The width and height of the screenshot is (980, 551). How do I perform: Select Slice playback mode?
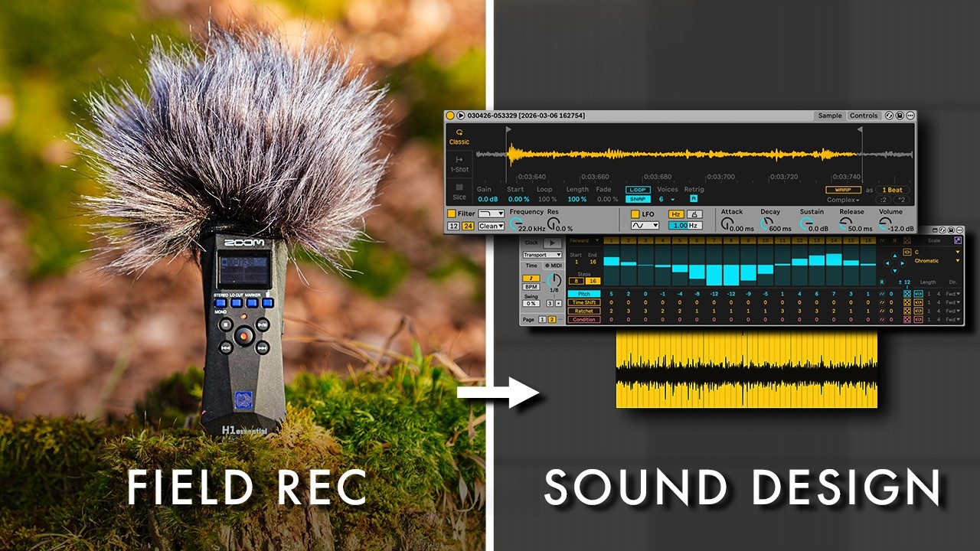pos(459,191)
